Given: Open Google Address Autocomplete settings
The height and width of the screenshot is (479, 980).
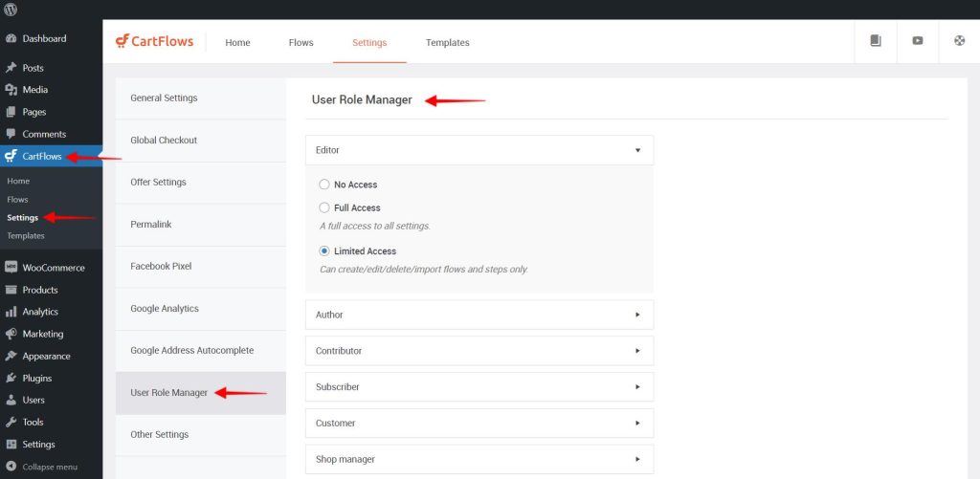Looking at the screenshot, I should tap(201, 350).
